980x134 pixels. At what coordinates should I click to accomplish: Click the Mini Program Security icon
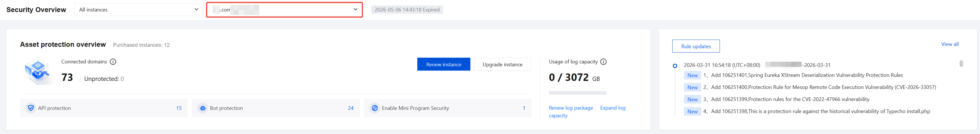click(375, 108)
